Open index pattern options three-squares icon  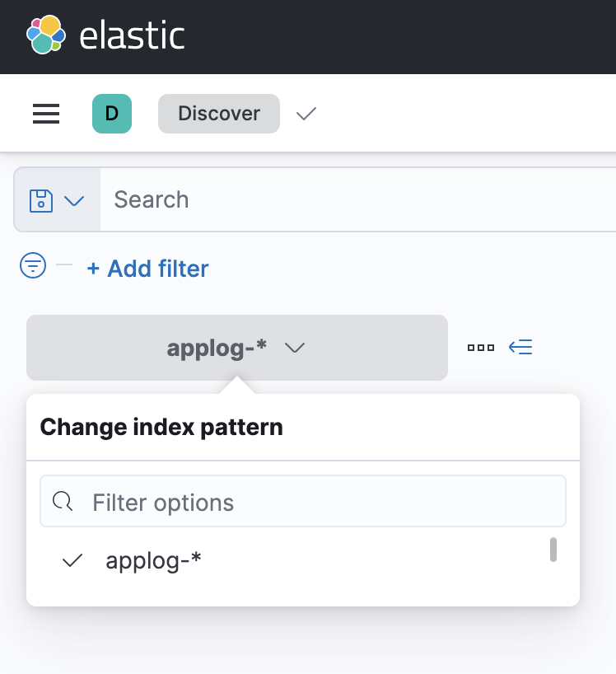pyautogui.click(x=481, y=348)
